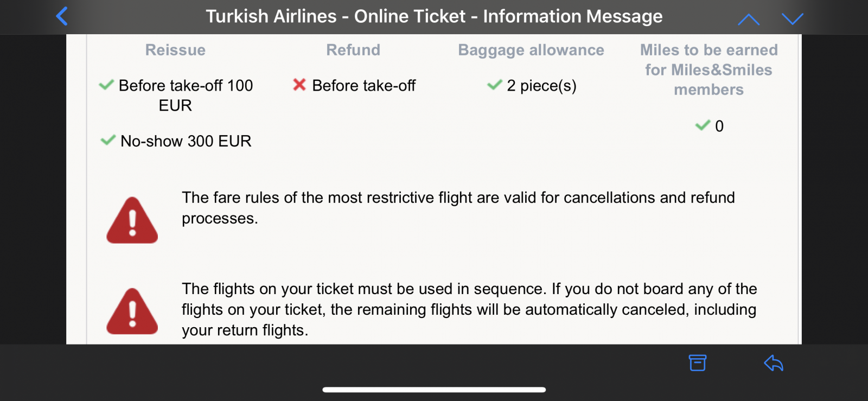Tap the Miles&Smiles members heading

pos(709,69)
